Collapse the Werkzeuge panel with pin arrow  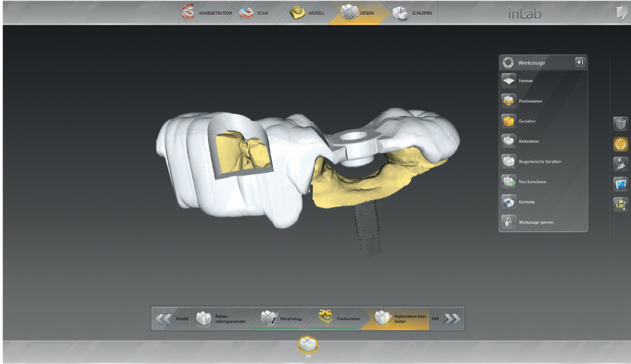pos(580,62)
